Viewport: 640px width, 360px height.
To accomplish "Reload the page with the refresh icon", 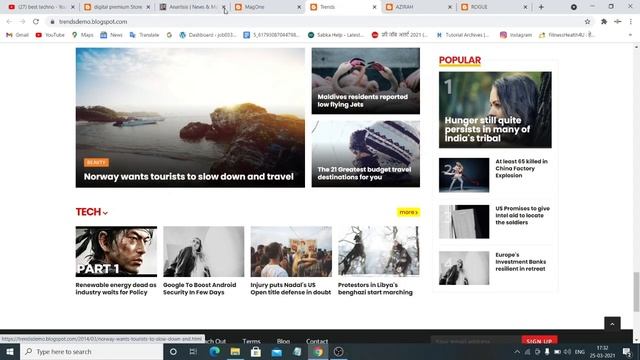I will (x=36, y=22).
